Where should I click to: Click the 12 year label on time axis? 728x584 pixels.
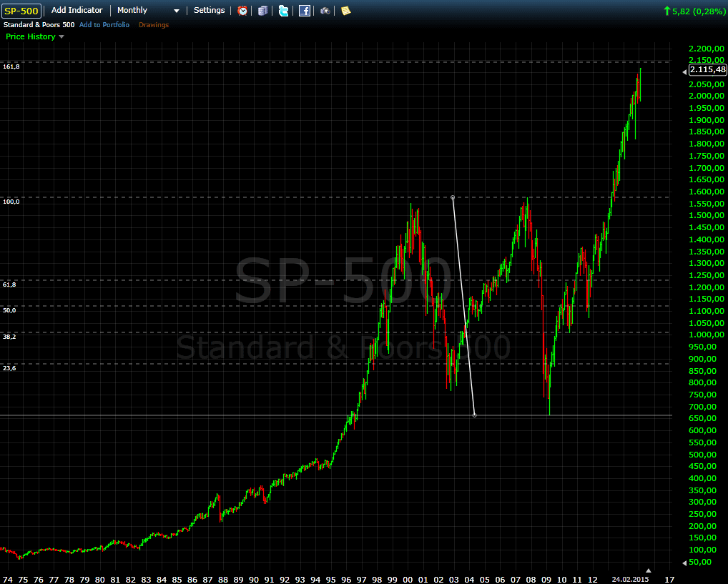(592, 580)
